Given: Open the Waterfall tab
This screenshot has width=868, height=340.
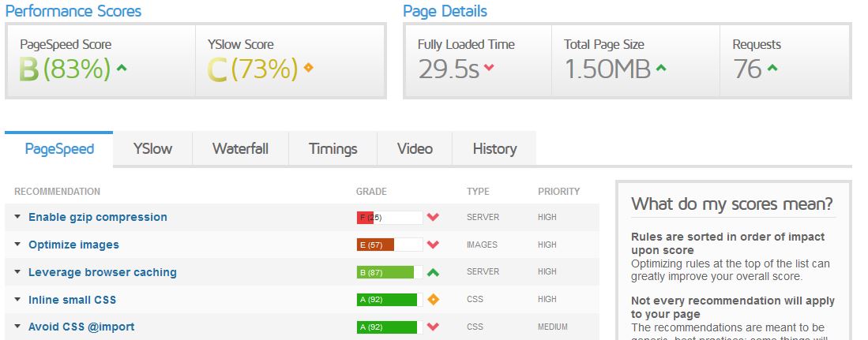Looking at the screenshot, I should click(x=240, y=149).
